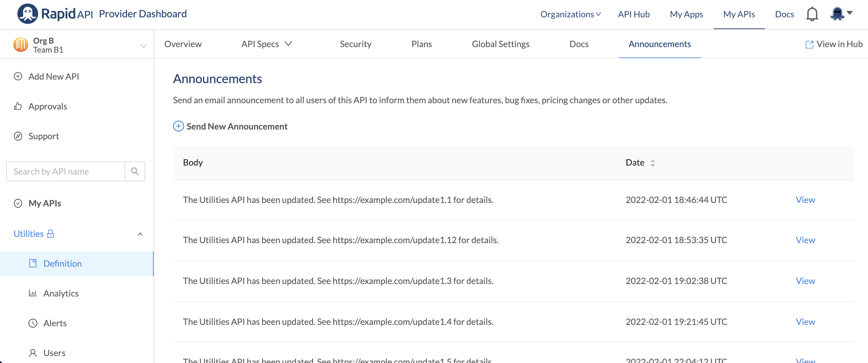Navigate to API Hub

(634, 14)
